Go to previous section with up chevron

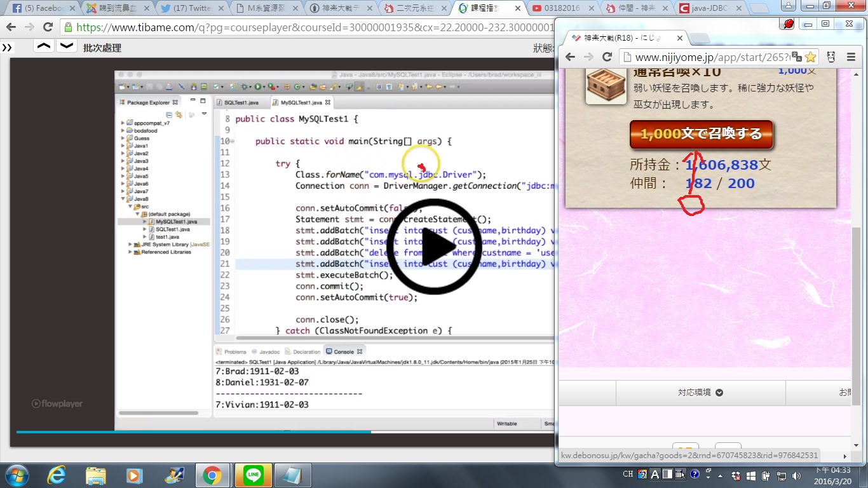pos(43,47)
